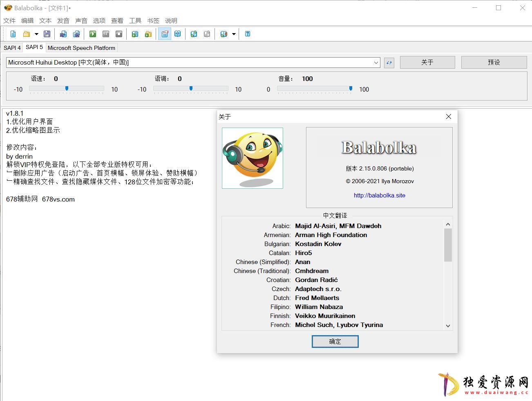This screenshot has width=532, height=401.
Task: Switch to the SAPI 5 tab
Action: tap(34, 47)
